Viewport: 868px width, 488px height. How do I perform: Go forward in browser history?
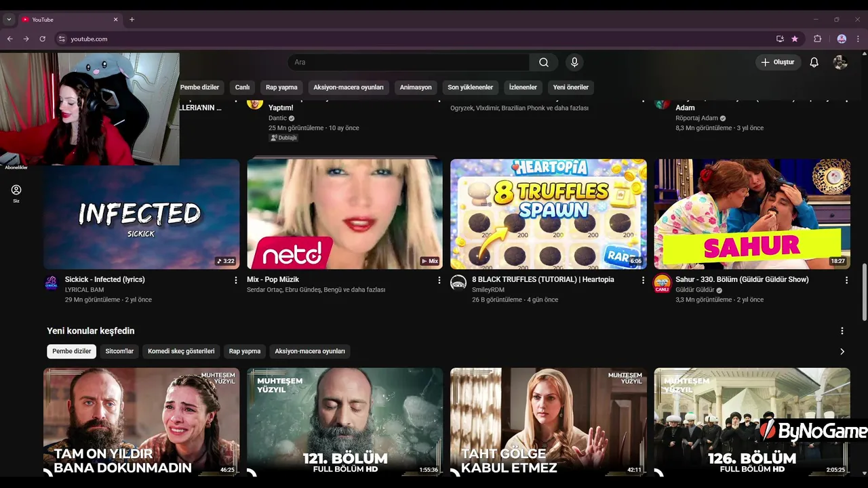point(26,39)
